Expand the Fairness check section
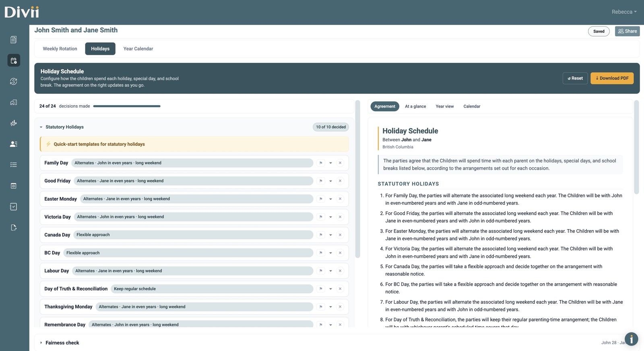The image size is (644, 351). tap(41, 343)
